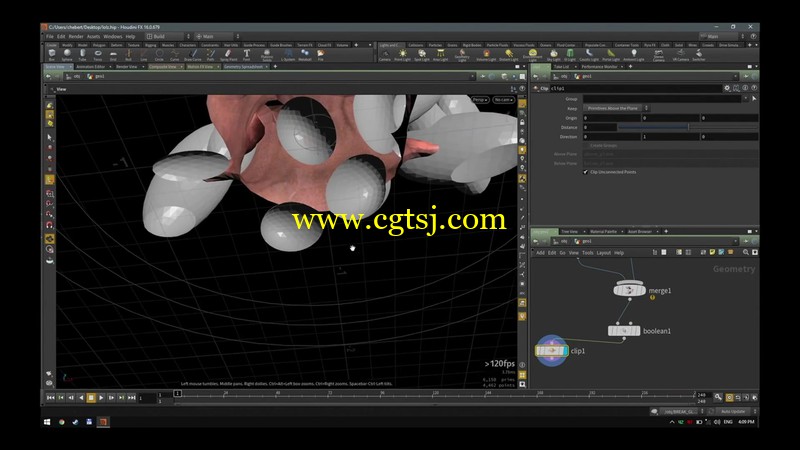The image size is (800, 450).
Task: Select the Torus shelf tool
Action: click(97, 55)
